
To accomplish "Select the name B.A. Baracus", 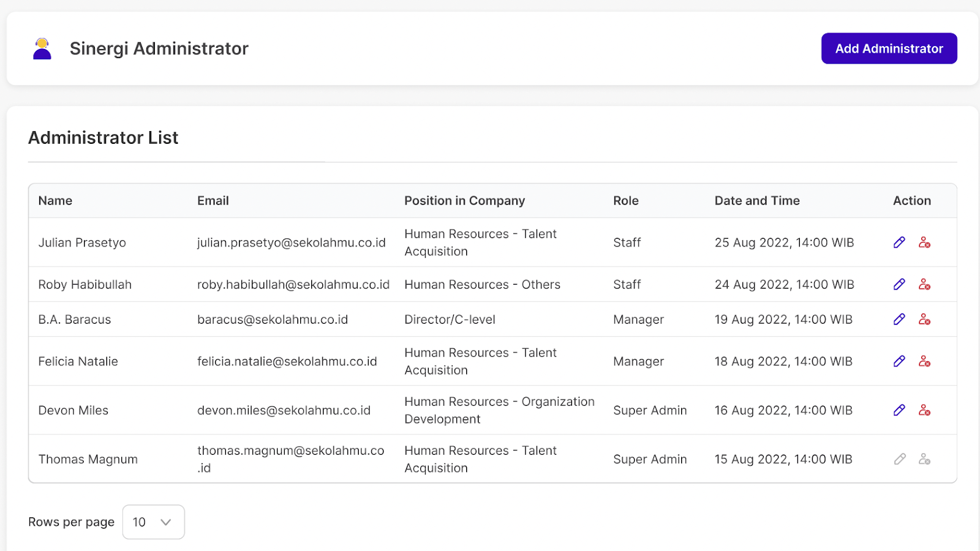I will [75, 320].
